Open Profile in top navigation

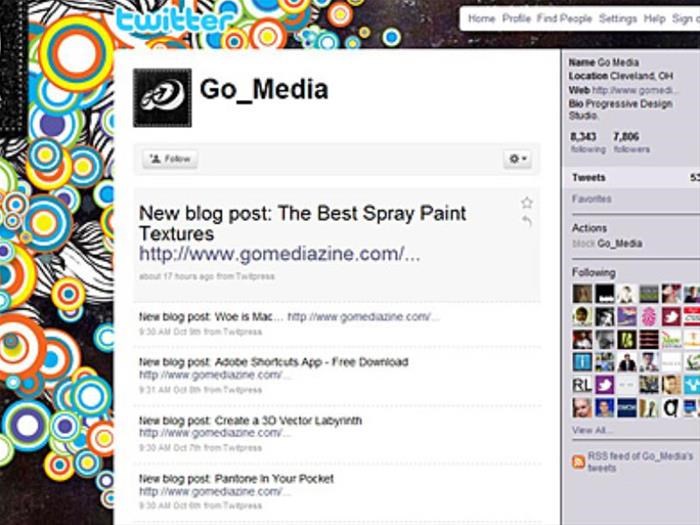[516, 19]
